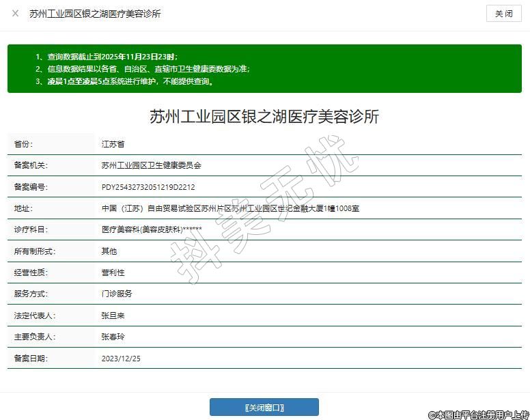Click the X icon in the top-left header

coord(15,14)
